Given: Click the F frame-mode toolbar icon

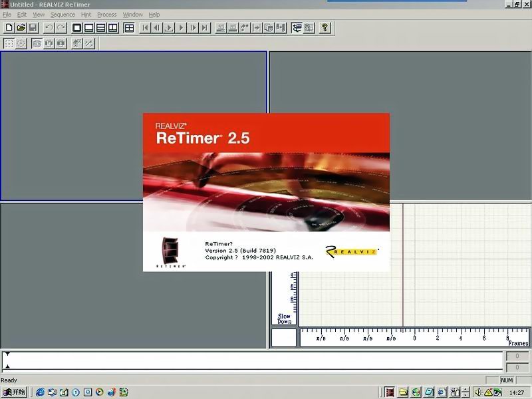Looking at the screenshot, I should coord(49,43).
